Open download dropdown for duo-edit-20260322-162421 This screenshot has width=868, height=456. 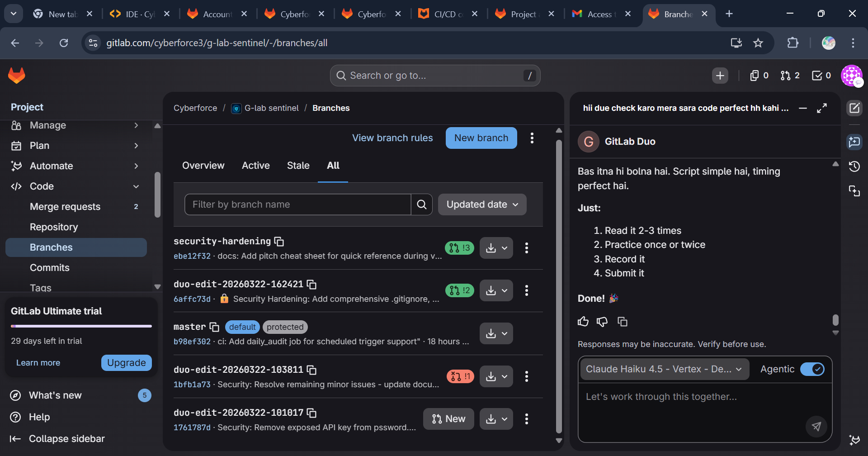[496, 290]
